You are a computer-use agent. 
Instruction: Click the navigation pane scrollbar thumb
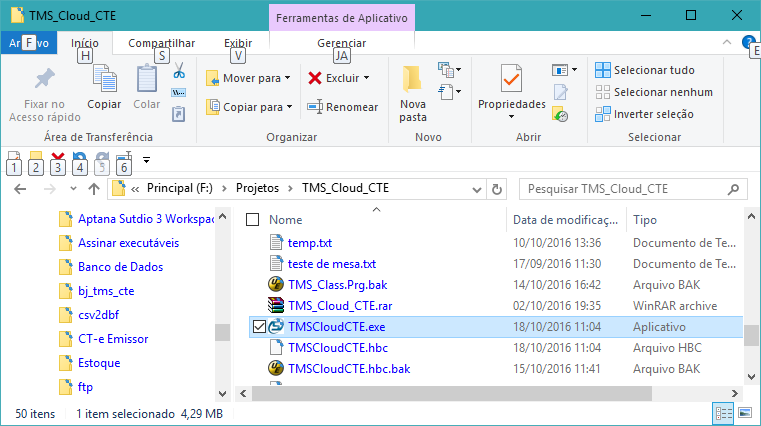click(222, 332)
